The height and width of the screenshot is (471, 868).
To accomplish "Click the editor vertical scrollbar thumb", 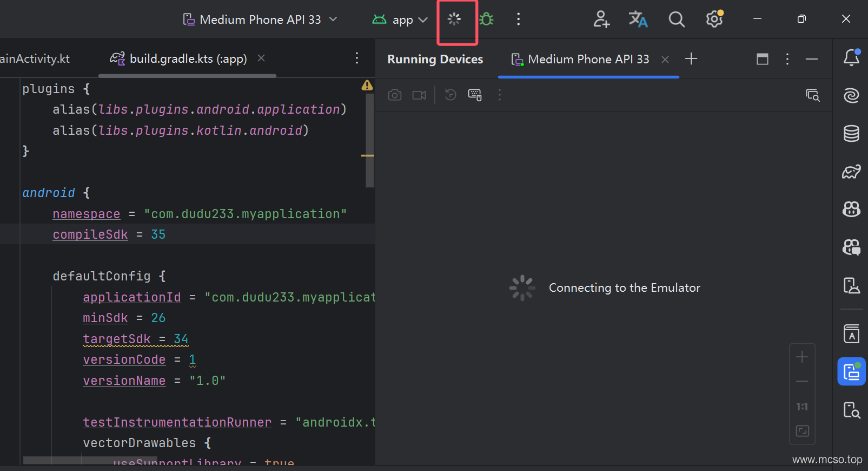I will (x=370, y=141).
